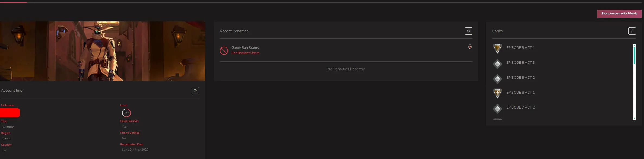This screenshot has width=644, height=159.
Task: Click the ranks list scrollbar thumb
Action: (634, 55)
